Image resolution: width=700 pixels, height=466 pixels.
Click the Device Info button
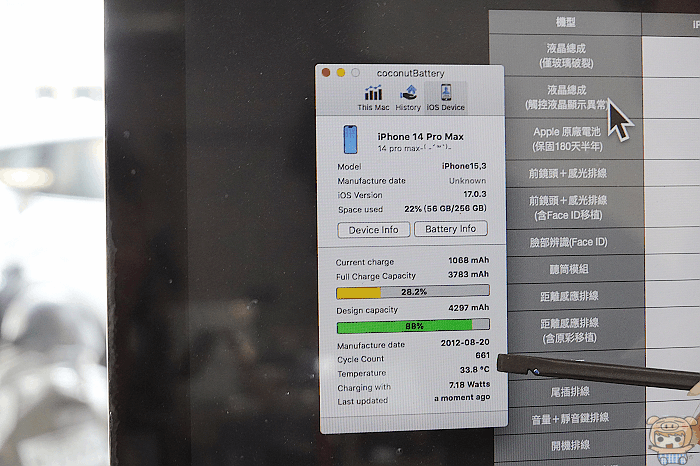374,230
